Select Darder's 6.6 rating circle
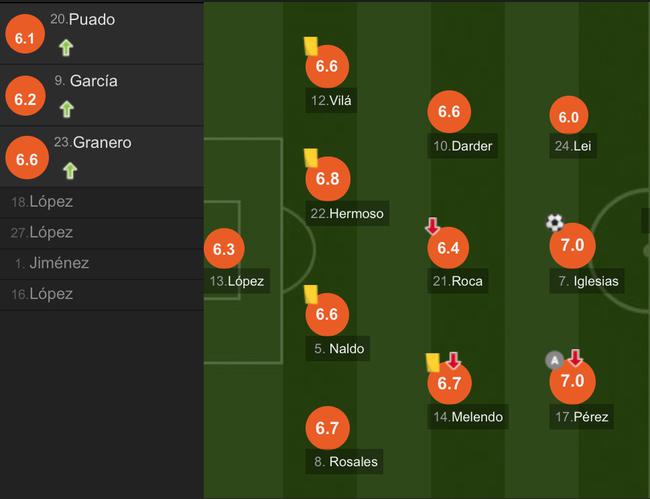This screenshot has width=650, height=499. [x=448, y=112]
